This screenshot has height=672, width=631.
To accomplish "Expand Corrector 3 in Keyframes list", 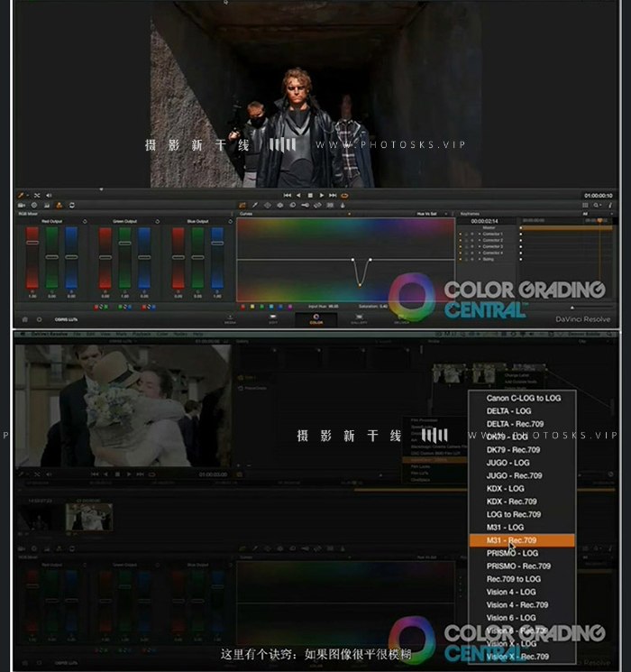I will (x=480, y=246).
